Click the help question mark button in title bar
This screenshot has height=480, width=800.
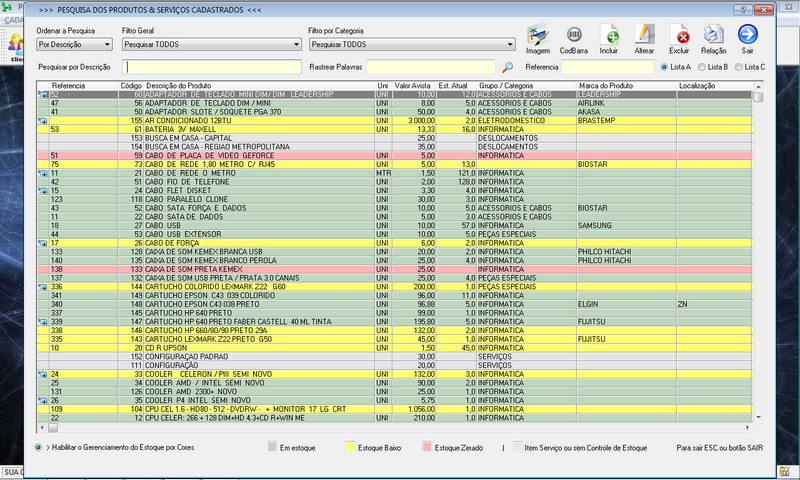click(743, 10)
